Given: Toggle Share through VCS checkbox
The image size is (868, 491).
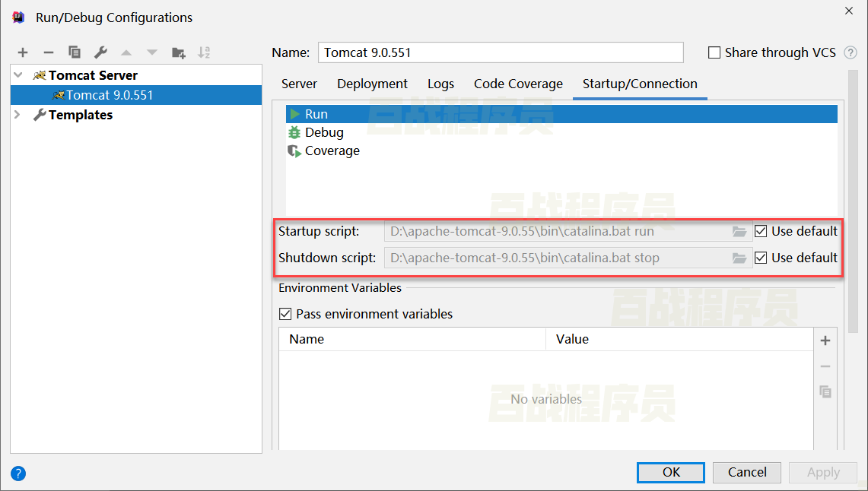Looking at the screenshot, I should click(714, 52).
